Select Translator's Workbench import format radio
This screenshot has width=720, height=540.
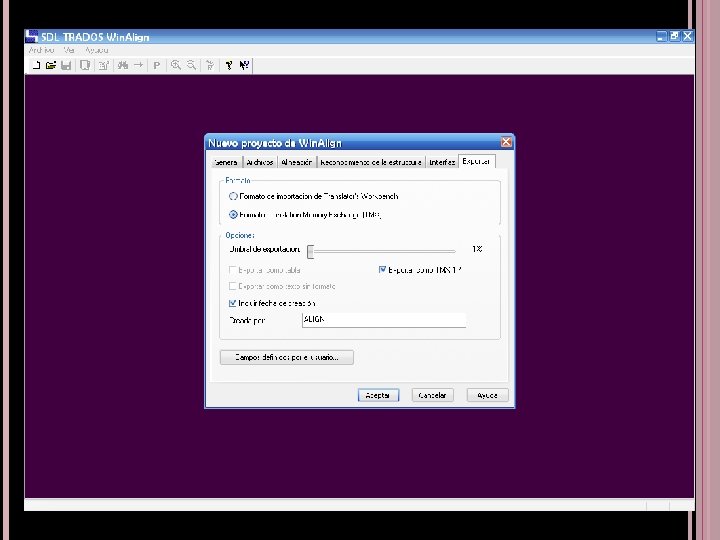[233, 196]
